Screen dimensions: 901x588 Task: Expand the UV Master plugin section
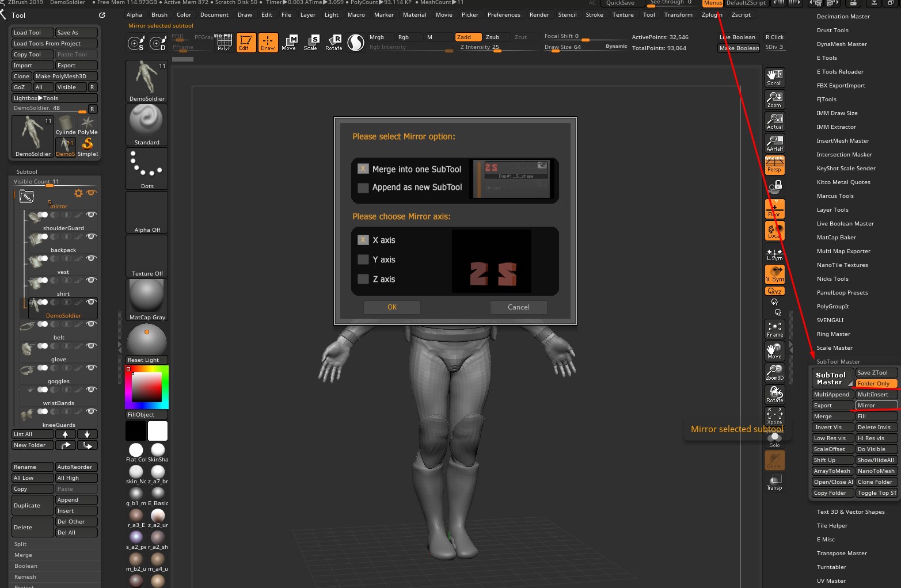click(x=831, y=581)
